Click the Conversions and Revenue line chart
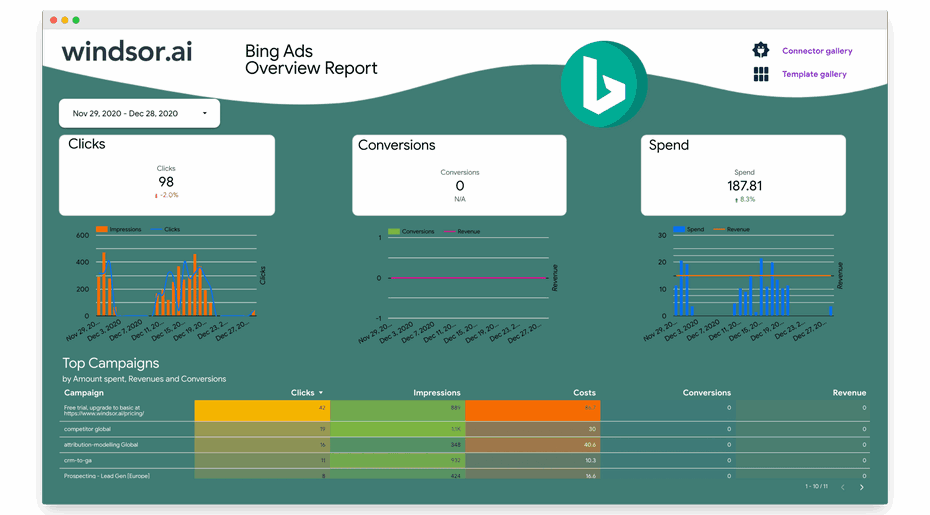930x515 pixels. pyautogui.click(x=458, y=285)
